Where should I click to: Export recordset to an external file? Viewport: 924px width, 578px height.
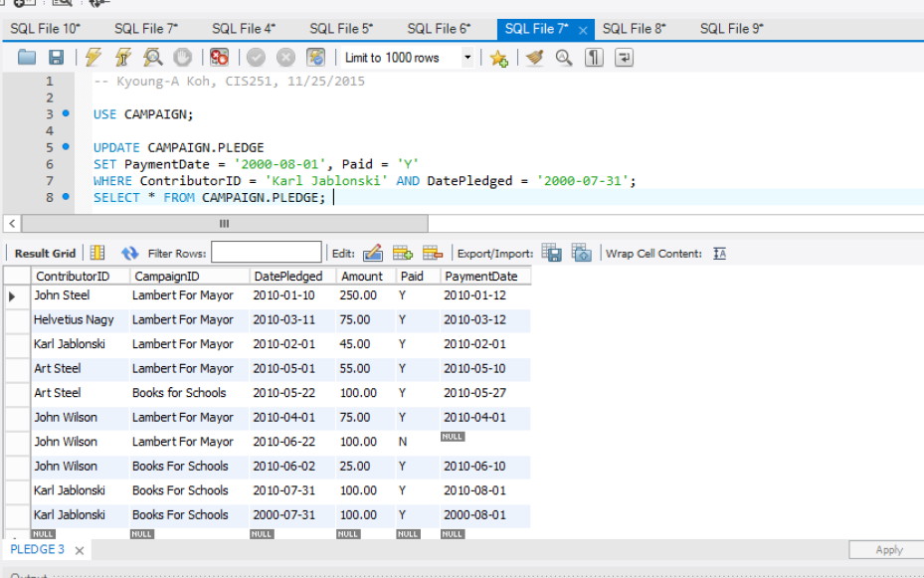pyautogui.click(x=552, y=253)
